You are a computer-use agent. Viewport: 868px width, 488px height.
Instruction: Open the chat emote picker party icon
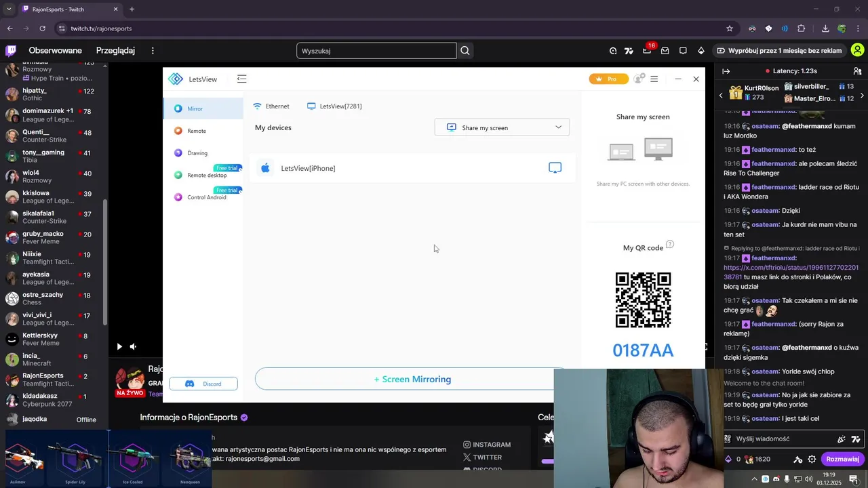point(842,439)
